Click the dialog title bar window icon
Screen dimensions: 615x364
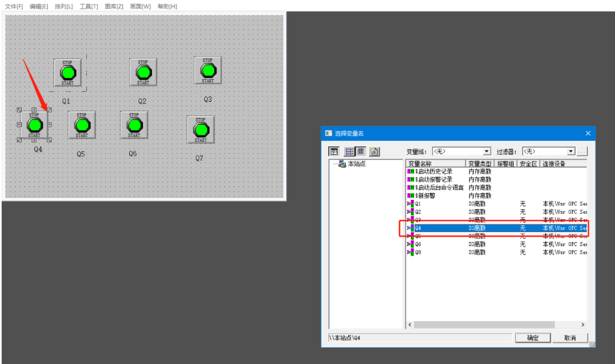point(329,134)
